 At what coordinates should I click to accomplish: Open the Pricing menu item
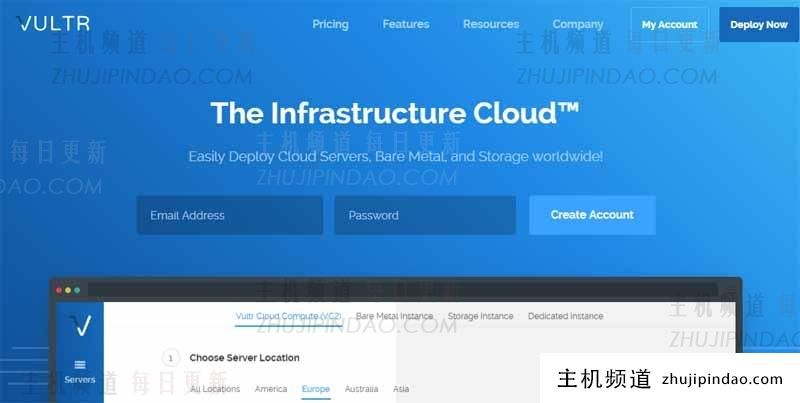pyautogui.click(x=331, y=24)
